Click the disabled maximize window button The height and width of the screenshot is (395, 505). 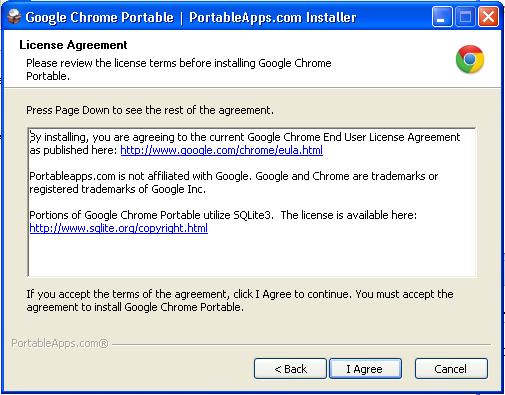[465, 17]
